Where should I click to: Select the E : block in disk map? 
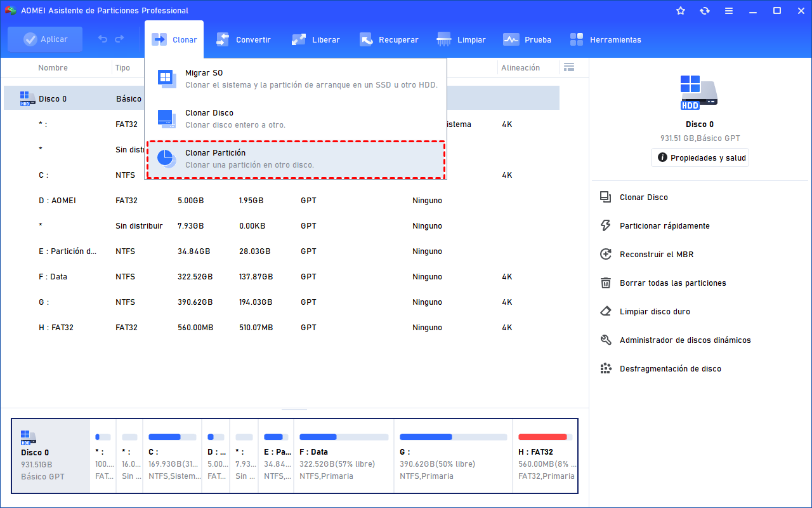276,455
